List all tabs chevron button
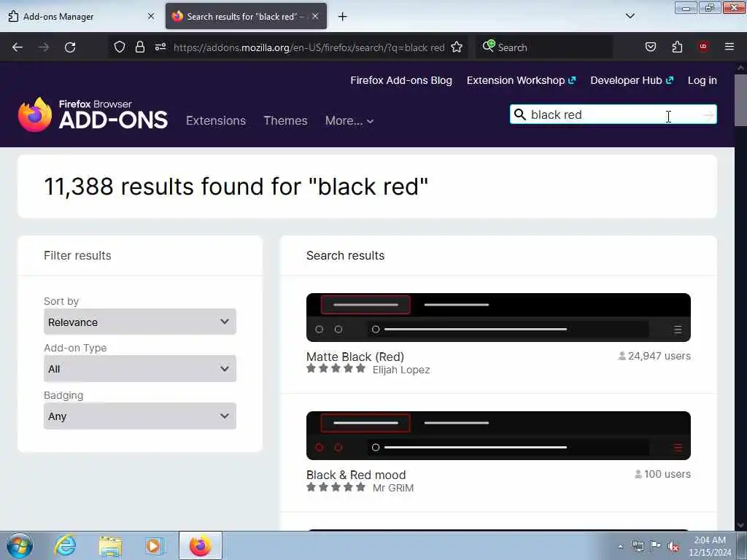 coord(630,16)
